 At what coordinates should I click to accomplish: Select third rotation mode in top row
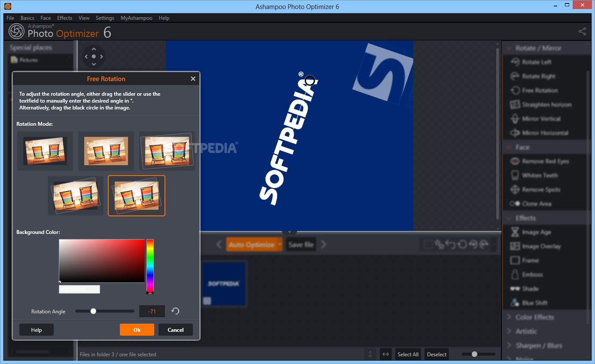167,151
